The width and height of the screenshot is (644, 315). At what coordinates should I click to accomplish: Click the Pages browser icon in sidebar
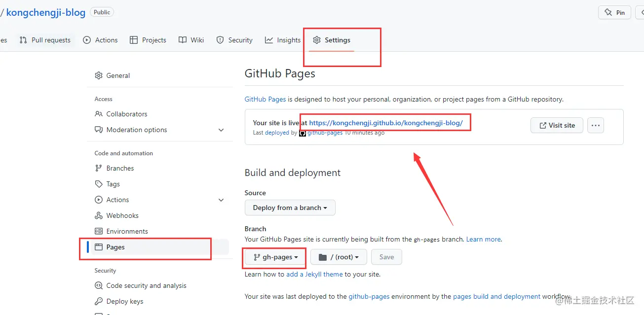tap(99, 247)
